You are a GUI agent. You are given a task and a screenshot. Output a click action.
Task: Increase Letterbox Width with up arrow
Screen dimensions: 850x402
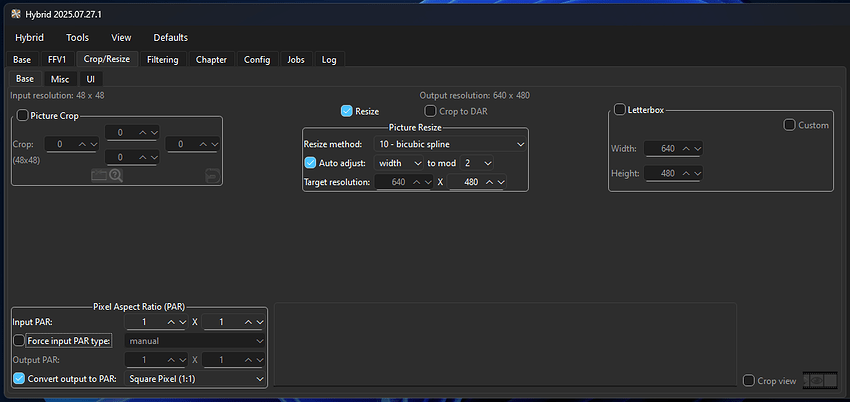[684, 148]
